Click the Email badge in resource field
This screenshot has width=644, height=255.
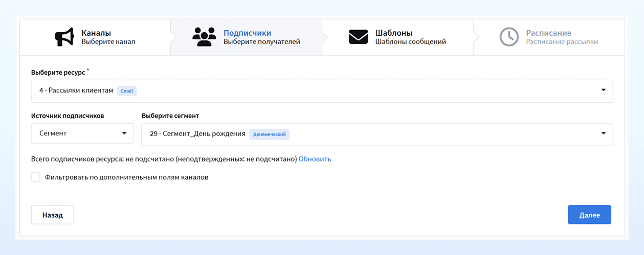127,91
